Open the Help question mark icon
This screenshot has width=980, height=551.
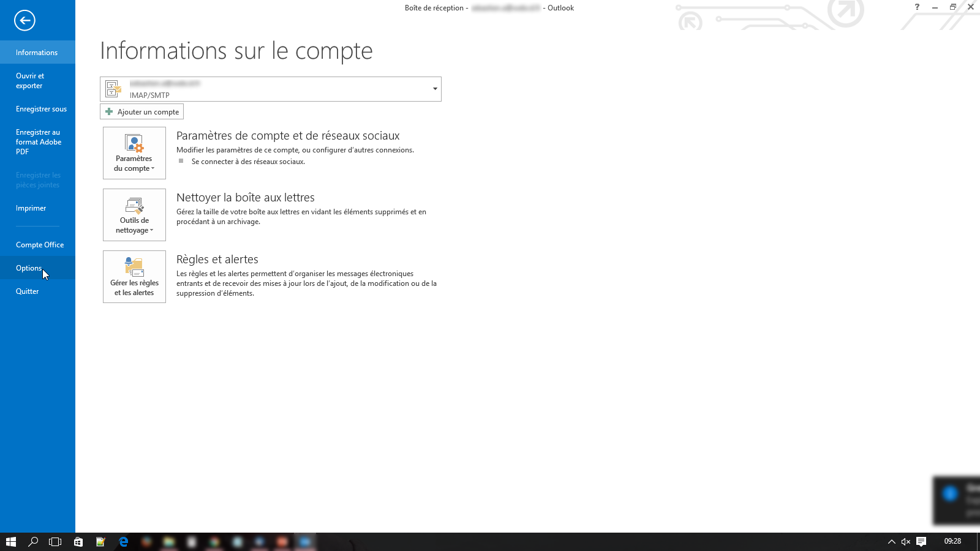click(x=917, y=7)
